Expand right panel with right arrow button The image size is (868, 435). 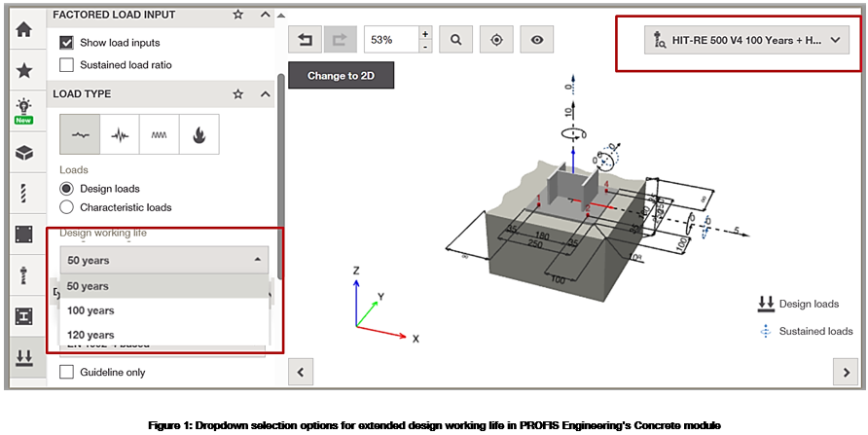point(846,372)
